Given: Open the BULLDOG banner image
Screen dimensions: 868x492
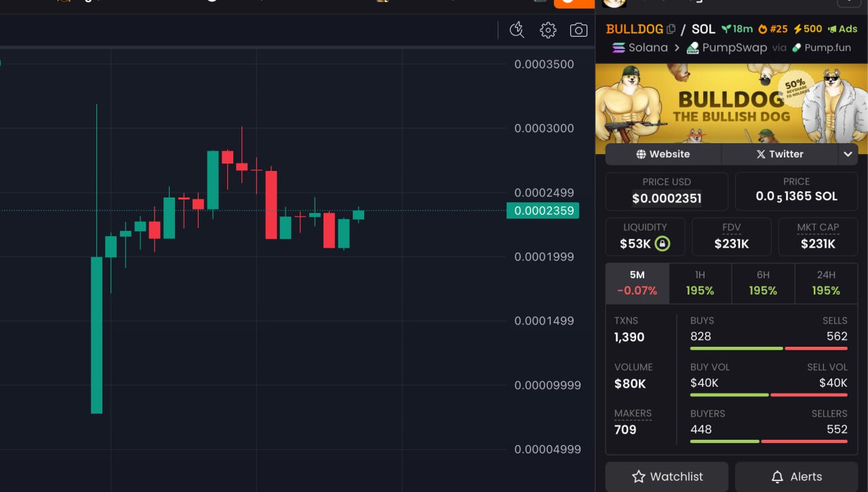Looking at the screenshot, I should click(731, 109).
